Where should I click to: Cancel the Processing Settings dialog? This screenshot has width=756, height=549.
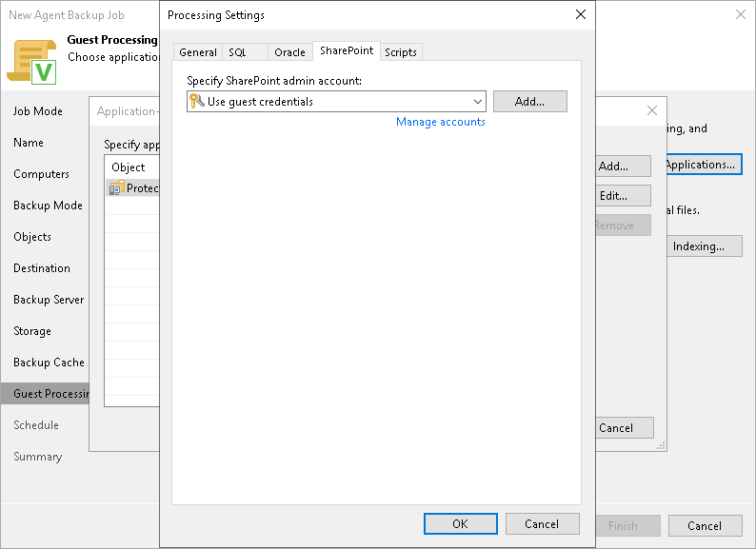click(542, 524)
